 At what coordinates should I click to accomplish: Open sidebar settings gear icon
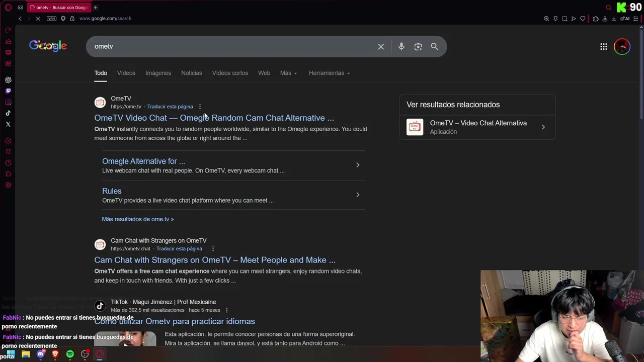(x=8, y=185)
